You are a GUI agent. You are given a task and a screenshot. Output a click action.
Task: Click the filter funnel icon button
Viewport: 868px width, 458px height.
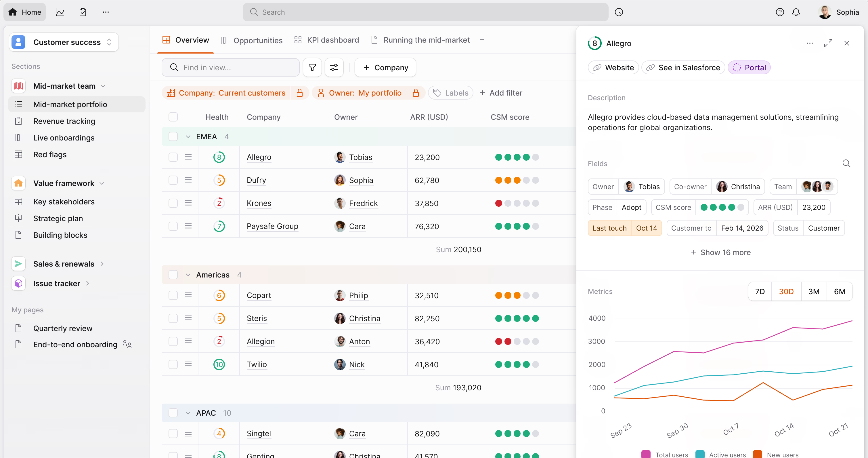(312, 67)
